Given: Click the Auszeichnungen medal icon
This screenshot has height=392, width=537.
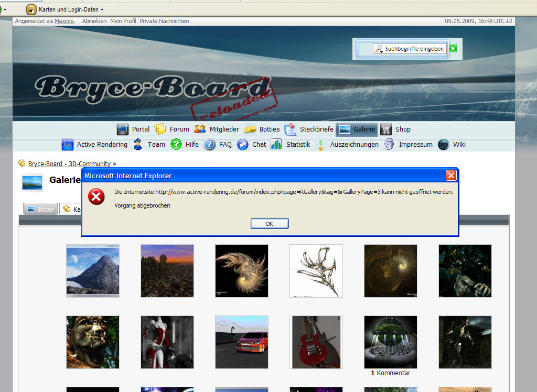Looking at the screenshot, I should 320,145.
